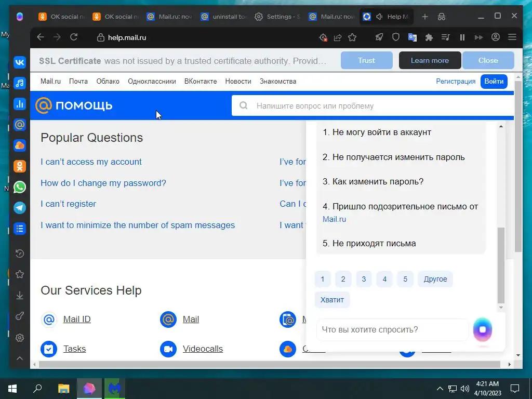Open the music player sidebar icon
Screen dimensions: 532x399
click(20, 83)
